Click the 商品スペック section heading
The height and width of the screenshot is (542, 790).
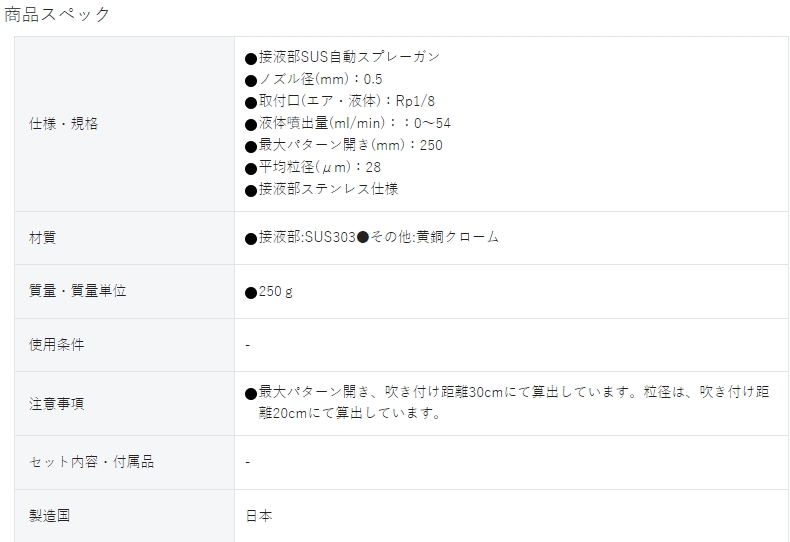tap(56, 15)
